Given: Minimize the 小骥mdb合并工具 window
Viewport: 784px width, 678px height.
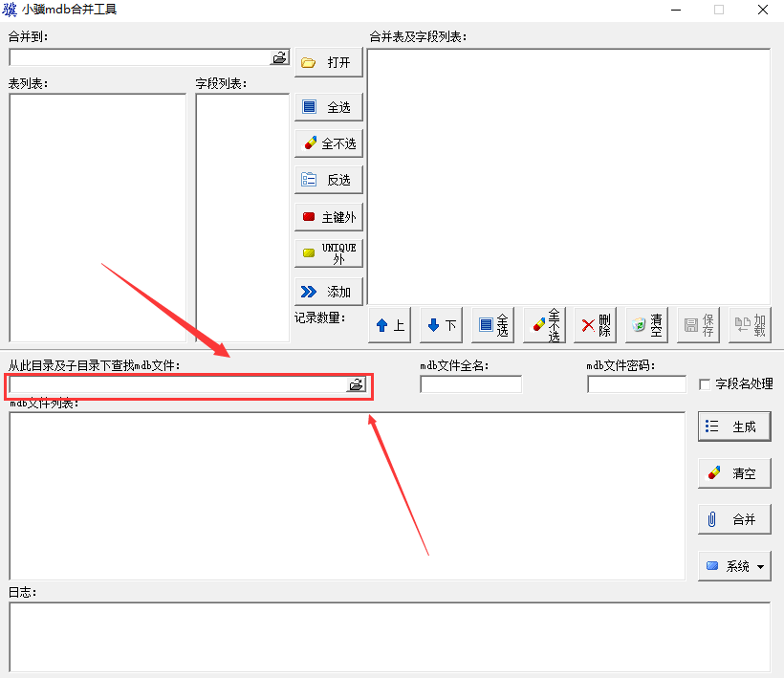Looking at the screenshot, I should click(676, 10).
